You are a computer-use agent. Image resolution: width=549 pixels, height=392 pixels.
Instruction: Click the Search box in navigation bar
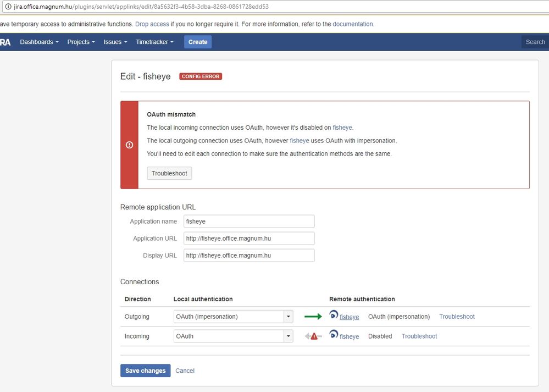tap(535, 42)
